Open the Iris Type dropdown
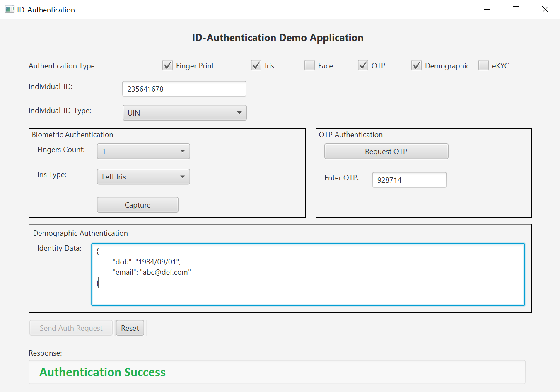 click(x=143, y=177)
